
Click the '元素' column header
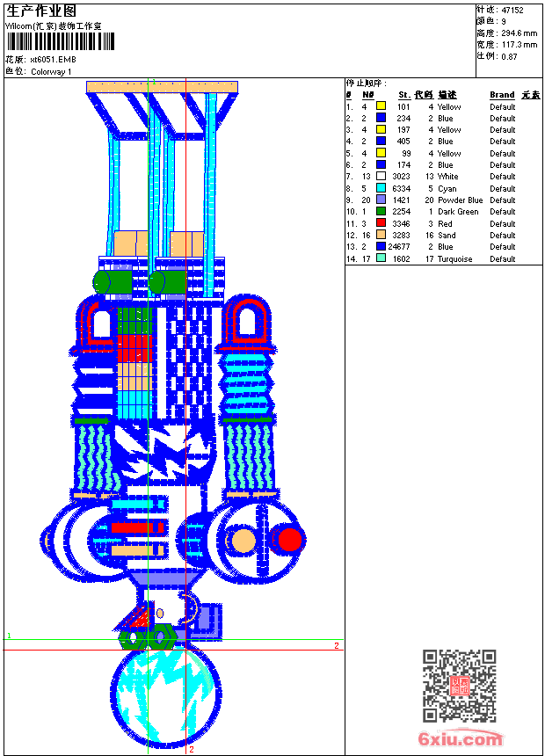click(531, 95)
